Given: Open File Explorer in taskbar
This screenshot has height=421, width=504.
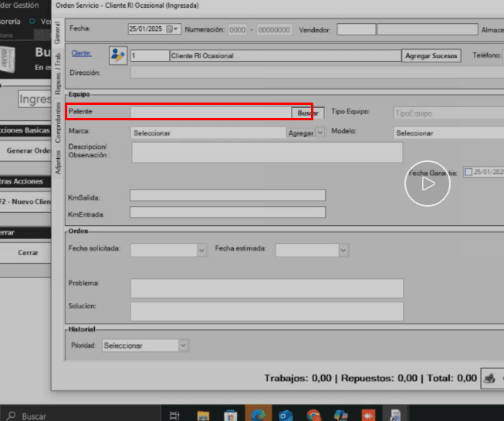Looking at the screenshot, I should [x=203, y=415].
